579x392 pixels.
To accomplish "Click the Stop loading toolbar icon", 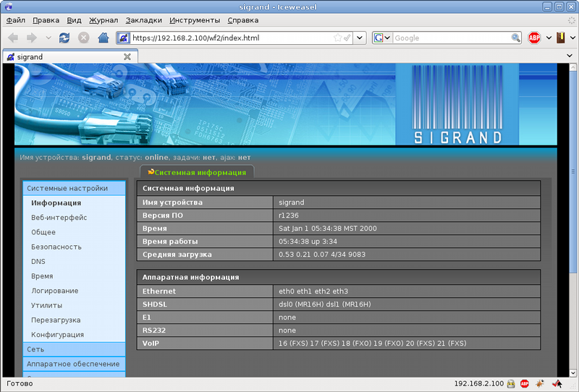I will 84,38.
